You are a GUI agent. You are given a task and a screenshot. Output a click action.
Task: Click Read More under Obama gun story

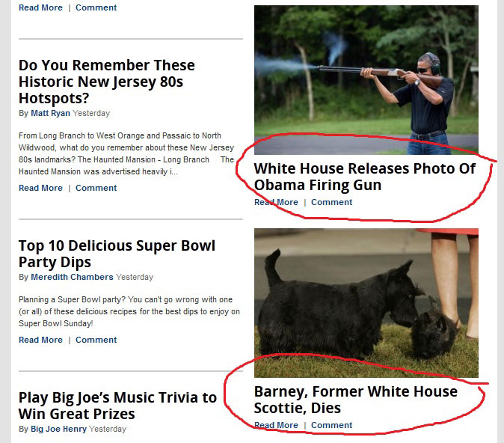[276, 202]
